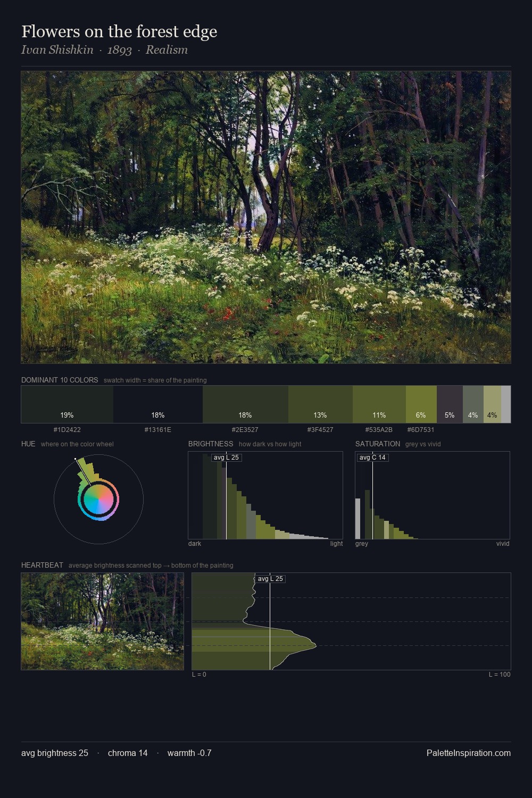This screenshot has width=532, height=798.
Task: Click the 'L = 0' axis label
Action: pyautogui.click(x=199, y=675)
